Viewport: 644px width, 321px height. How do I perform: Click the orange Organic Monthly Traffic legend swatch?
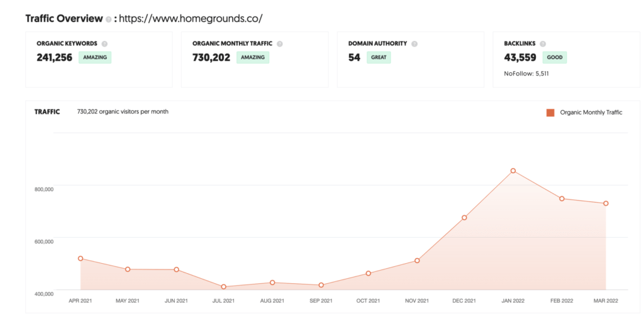click(550, 113)
